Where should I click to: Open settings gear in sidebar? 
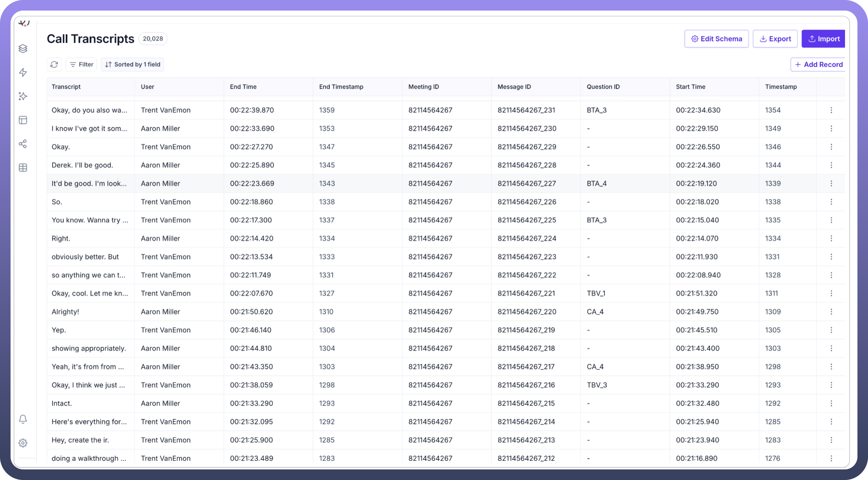pyautogui.click(x=23, y=443)
